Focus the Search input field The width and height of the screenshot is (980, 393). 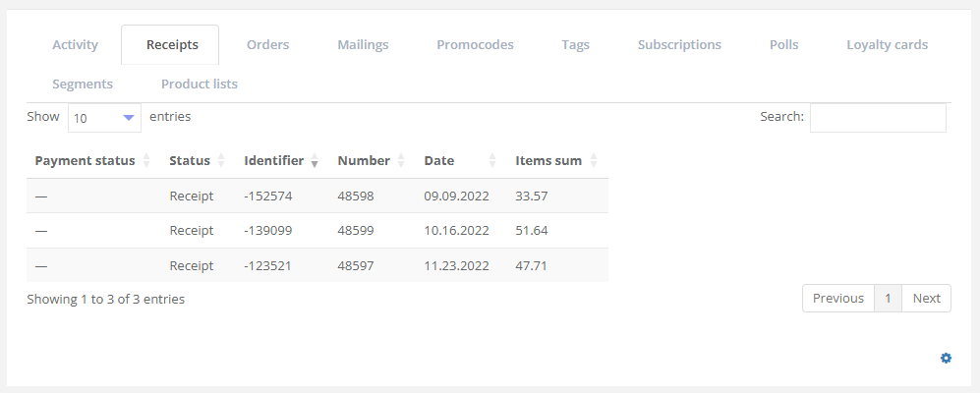[878, 118]
